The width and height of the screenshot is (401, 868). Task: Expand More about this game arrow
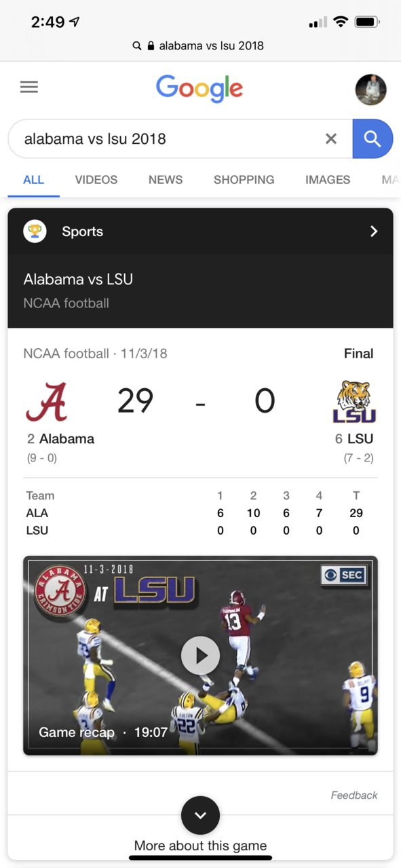200,816
